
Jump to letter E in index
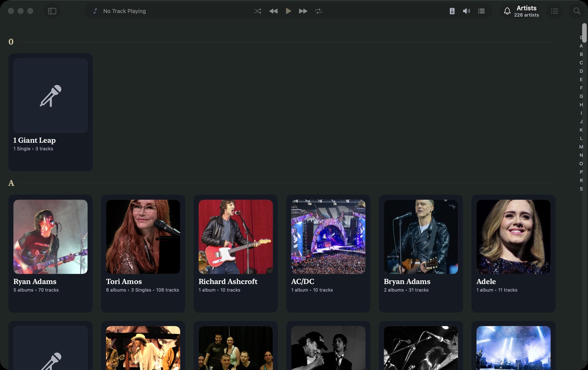click(581, 80)
